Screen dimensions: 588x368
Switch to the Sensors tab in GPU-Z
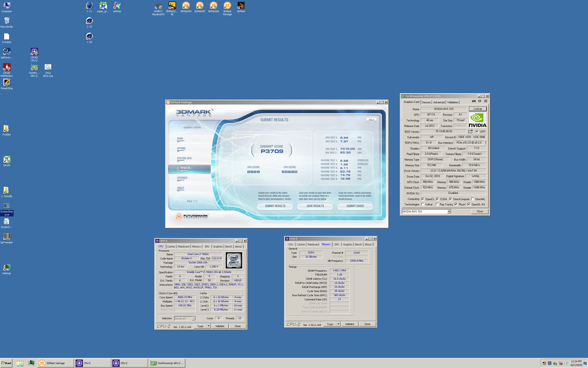426,102
